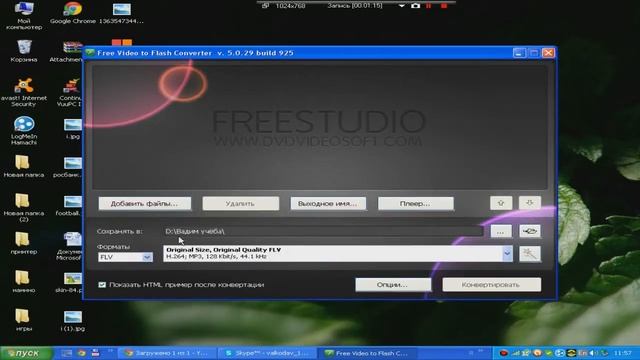Select the i (1).jpg image file icon
640x360 pixels.
pos(73,320)
